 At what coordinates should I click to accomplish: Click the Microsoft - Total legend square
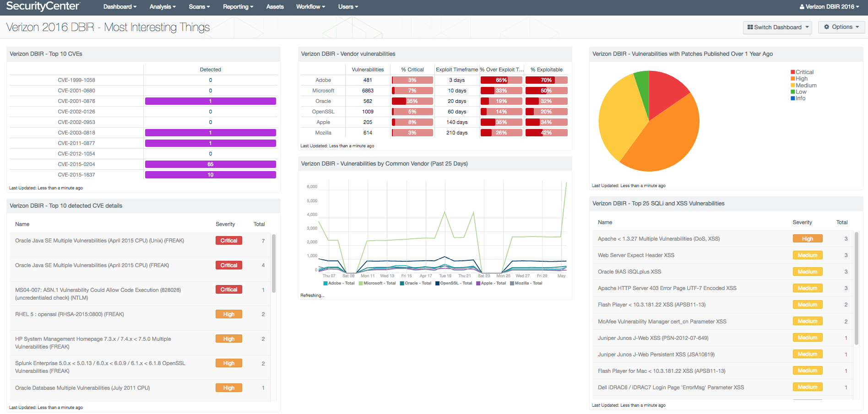[x=361, y=284]
